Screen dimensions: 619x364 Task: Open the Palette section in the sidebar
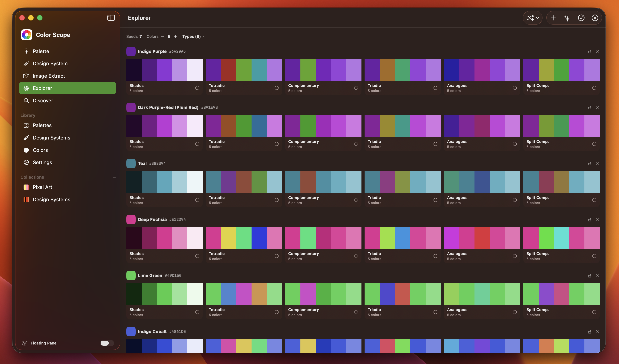pos(41,51)
